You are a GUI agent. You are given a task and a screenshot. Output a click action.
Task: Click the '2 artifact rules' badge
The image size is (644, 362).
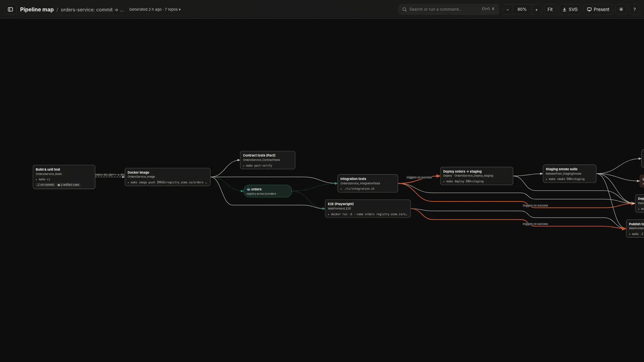coord(68,185)
